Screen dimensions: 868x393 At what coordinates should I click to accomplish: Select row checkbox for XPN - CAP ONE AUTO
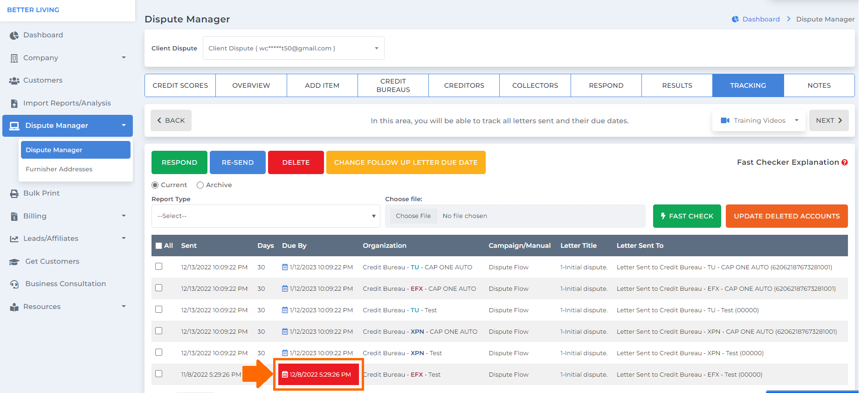click(159, 331)
